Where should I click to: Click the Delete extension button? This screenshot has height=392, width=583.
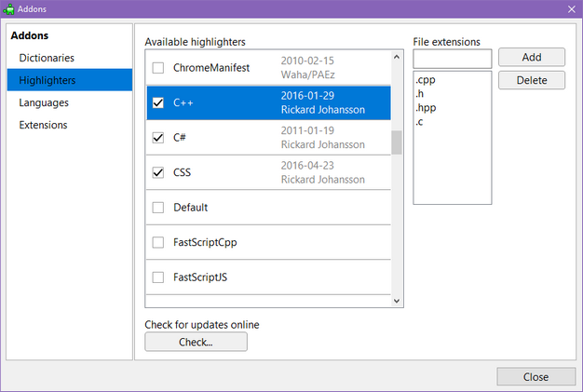[531, 80]
